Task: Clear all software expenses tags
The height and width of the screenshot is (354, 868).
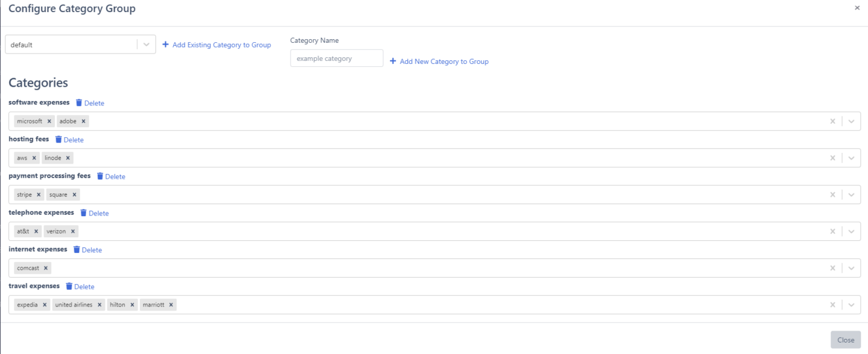Action: (832, 121)
